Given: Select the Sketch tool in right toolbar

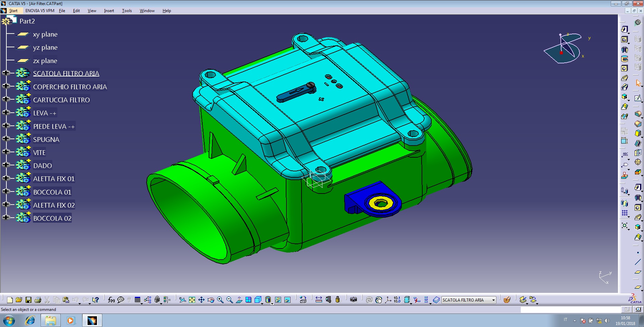Looking at the screenshot, I should point(638,98).
